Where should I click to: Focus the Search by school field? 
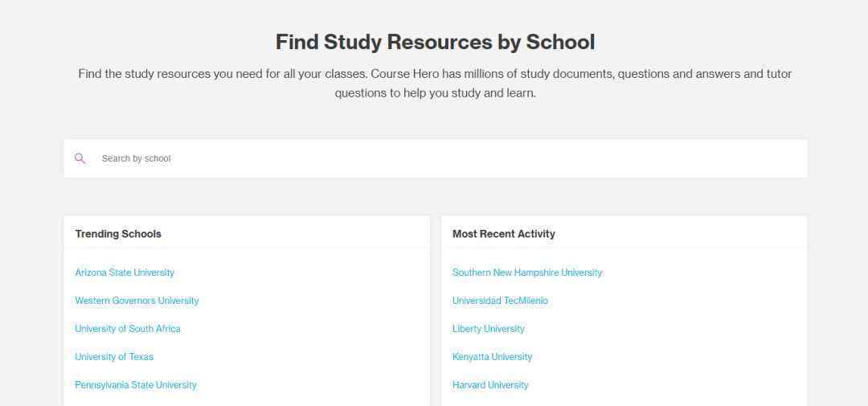pyautogui.click(x=435, y=158)
